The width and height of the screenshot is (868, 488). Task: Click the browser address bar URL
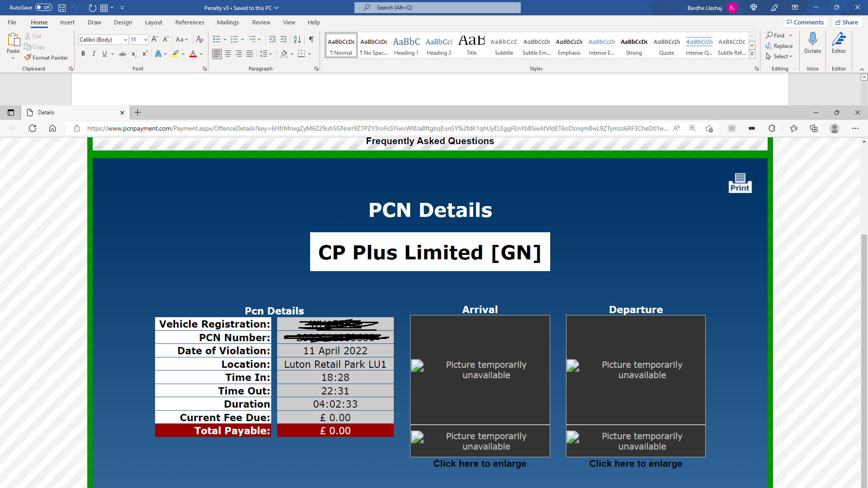point(377,128)
